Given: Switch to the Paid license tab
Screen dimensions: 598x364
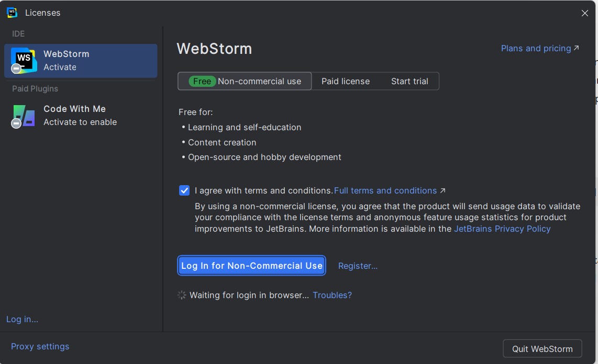Looking at the screenshot, I should pyautogui.click(x=345, y=81).
